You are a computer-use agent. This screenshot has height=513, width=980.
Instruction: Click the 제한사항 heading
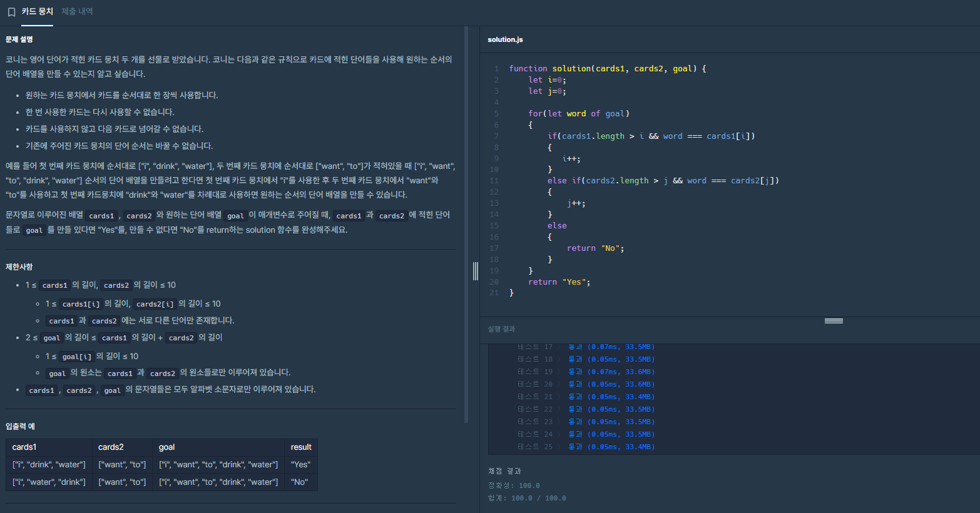[19, 267]
